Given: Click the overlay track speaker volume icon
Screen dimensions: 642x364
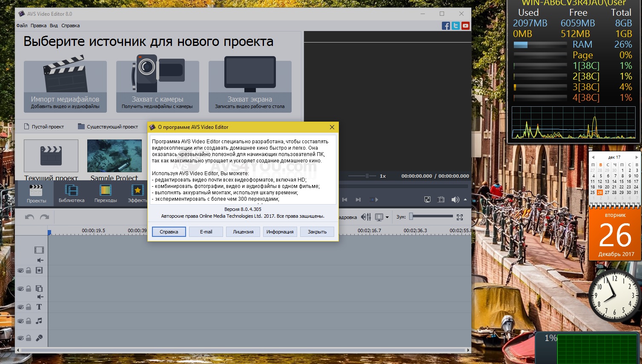Looking at the screenshot, I should click(40, 297).
